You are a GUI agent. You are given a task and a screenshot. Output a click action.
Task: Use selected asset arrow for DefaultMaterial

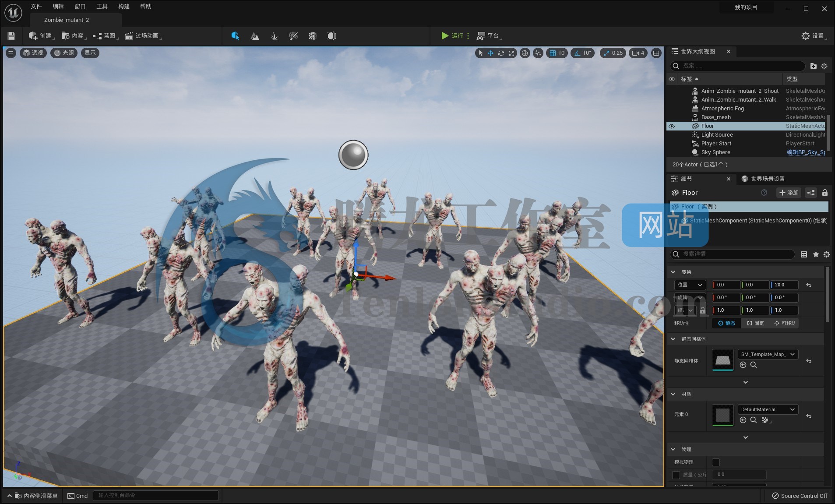tap(743, 420)
